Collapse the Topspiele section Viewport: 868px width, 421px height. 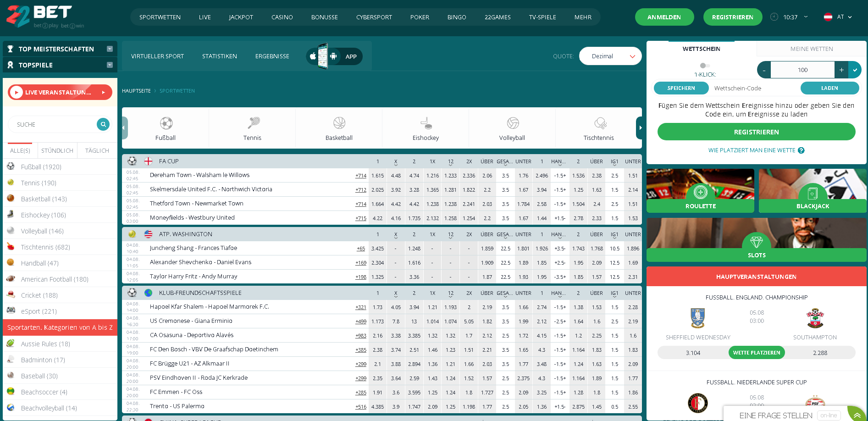pos(110,65)
